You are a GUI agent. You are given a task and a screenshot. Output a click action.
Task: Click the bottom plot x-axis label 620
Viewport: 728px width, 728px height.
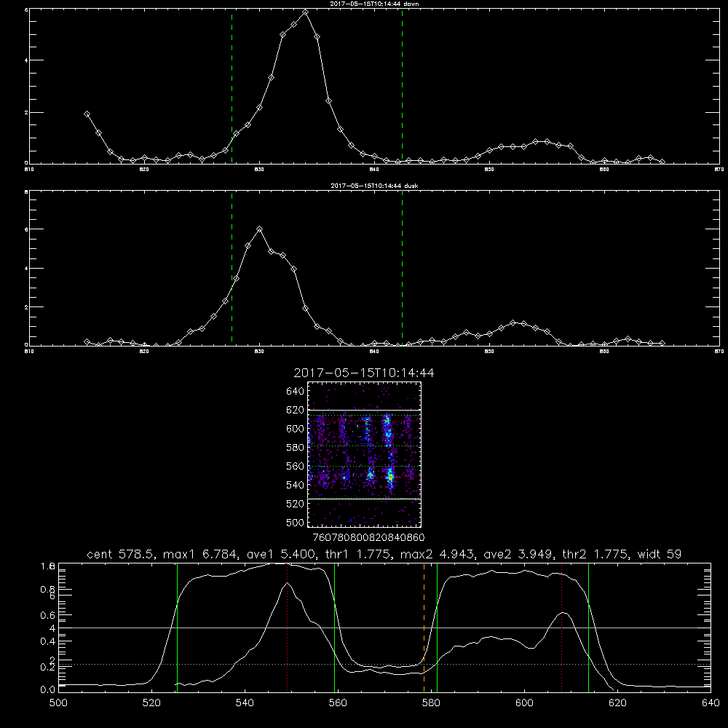coord(617,703)
